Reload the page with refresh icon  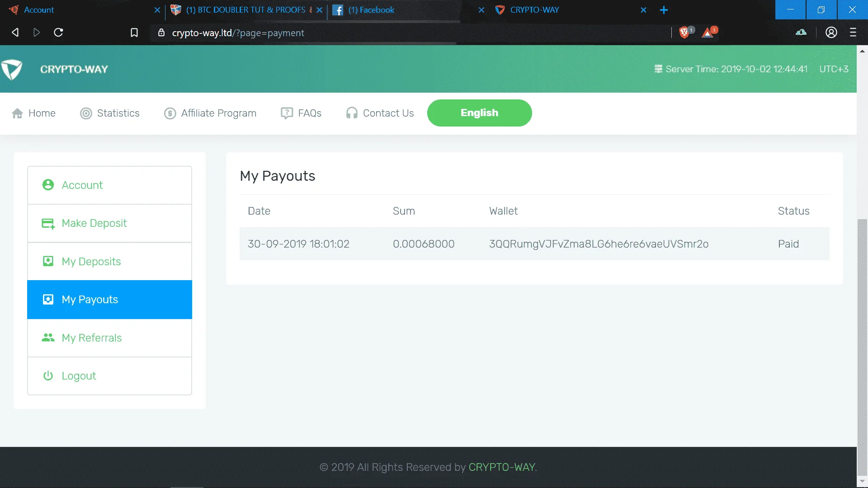pos(58,33)
